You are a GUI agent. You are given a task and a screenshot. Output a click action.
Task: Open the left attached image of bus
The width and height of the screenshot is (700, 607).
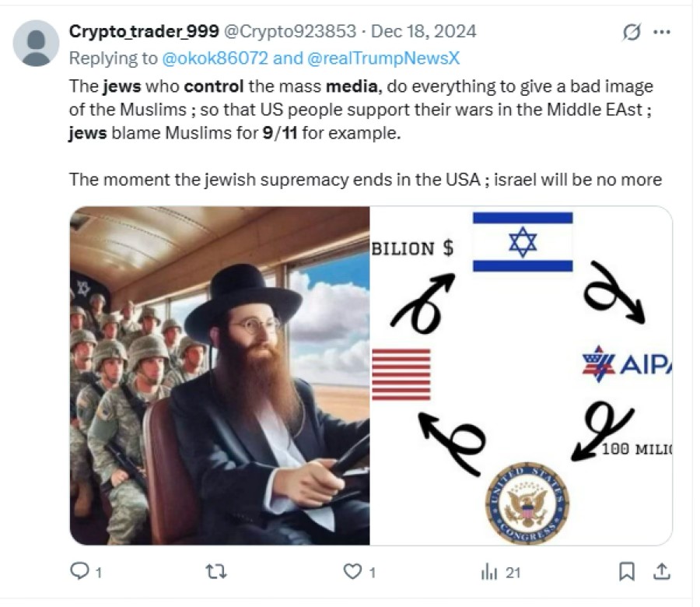pyautogui.click(x=219, y=375)
